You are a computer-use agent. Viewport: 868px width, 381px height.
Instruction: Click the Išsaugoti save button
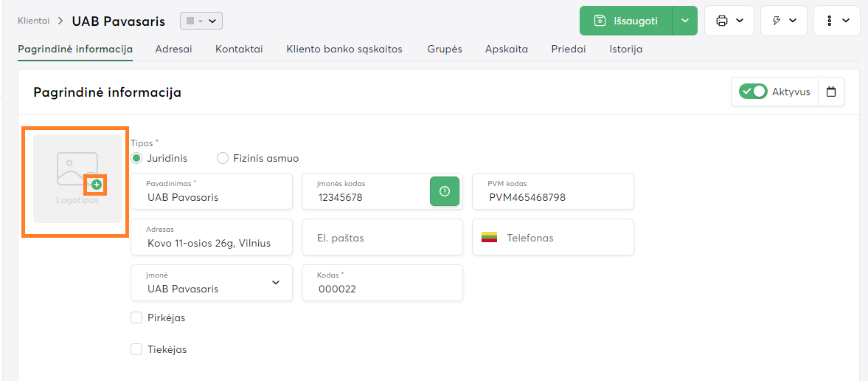(626, 21)
